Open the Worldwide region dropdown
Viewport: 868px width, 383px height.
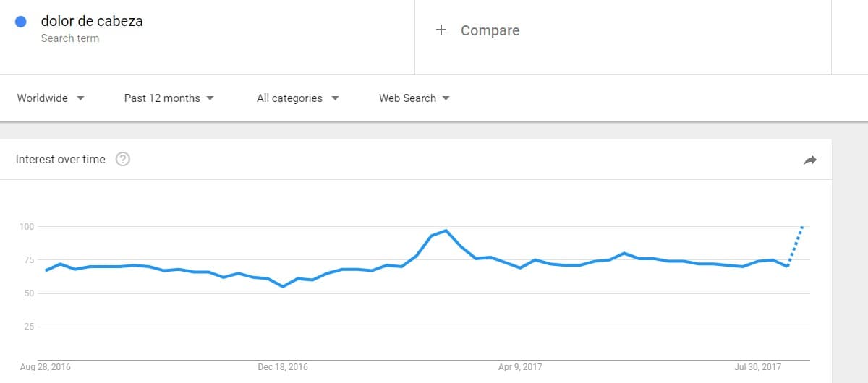(51, 98)
